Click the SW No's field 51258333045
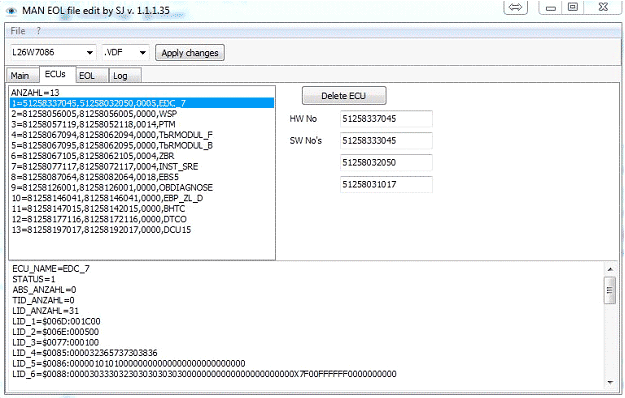The height and width of the screenshot is (398, 625). coord(386,141)
